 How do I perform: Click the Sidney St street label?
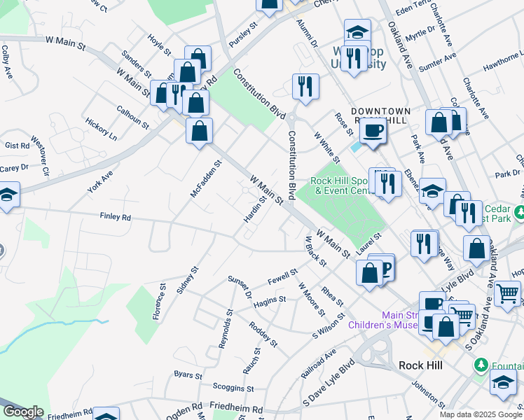pos(188,280)
